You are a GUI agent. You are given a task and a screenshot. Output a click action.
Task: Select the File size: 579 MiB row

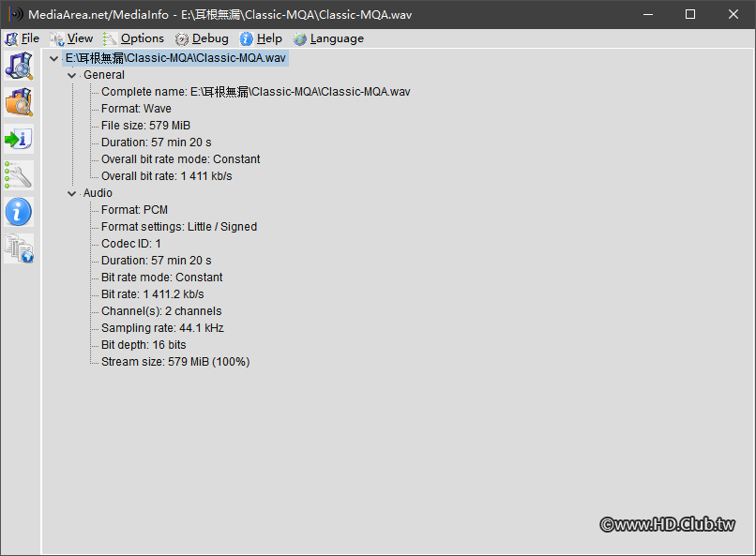pyautogui.click(x=145, y=126)
